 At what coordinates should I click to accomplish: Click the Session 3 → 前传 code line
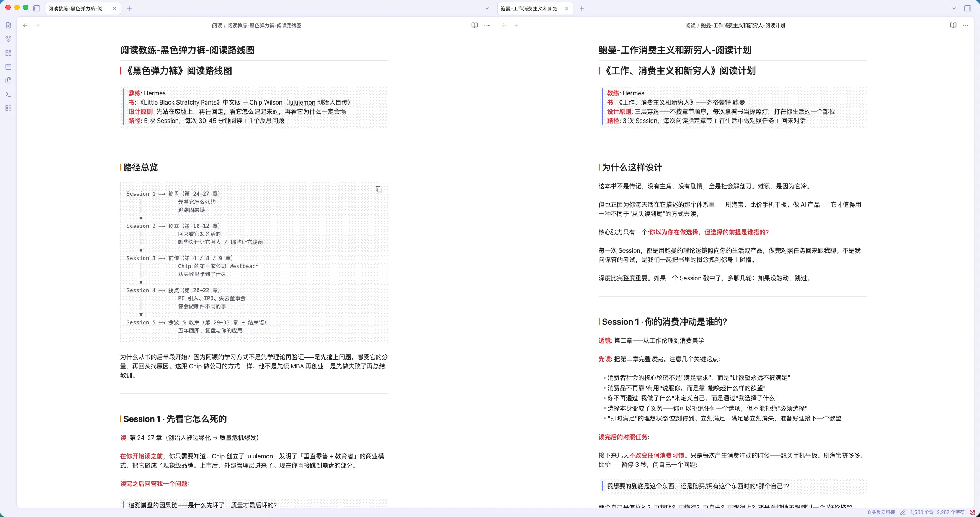coord(180,258)
